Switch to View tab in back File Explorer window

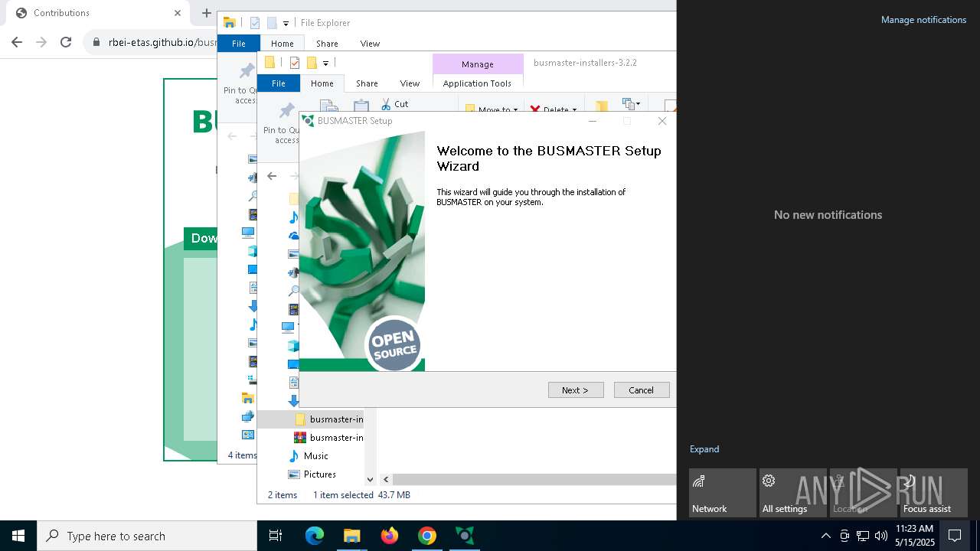click(x=370, y=44)
